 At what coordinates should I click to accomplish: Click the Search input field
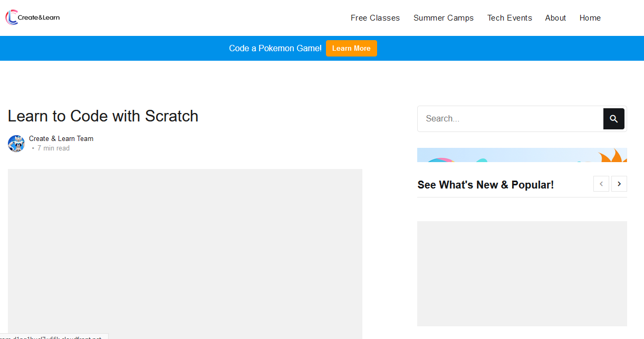[510, 119]
